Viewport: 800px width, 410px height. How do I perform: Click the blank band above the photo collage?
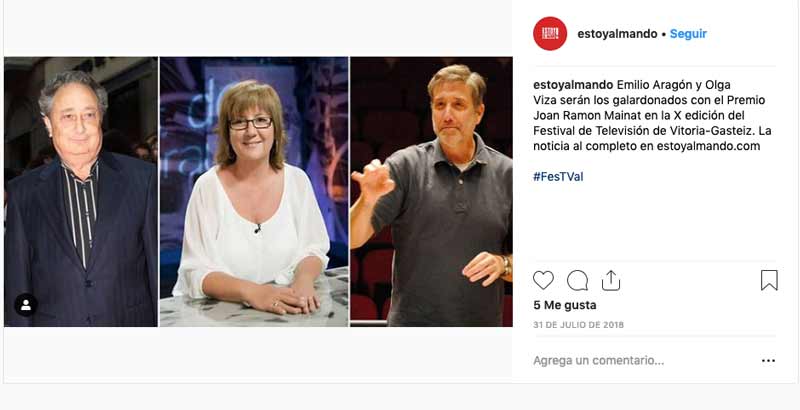pyautogui.click(x=258, y=29)
